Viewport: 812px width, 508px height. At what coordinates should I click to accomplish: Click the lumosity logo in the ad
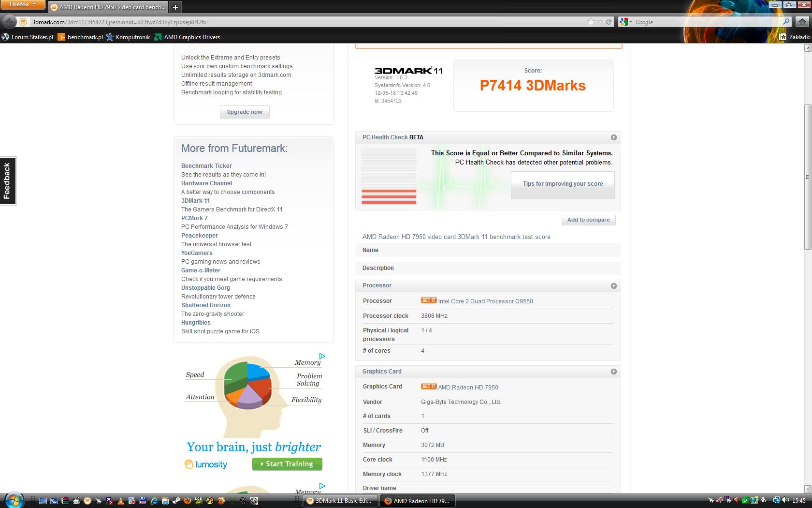click(206, 464)
